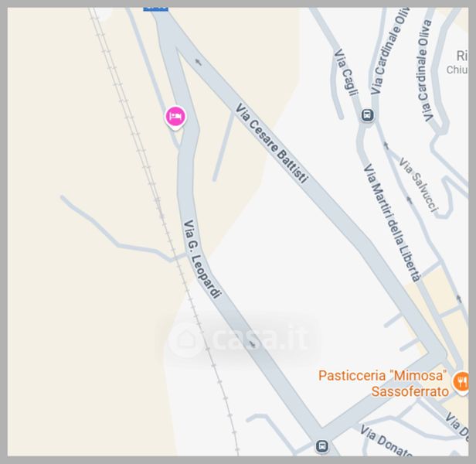Click the Via Cagli street label
The image size is (476, 464).
pos(345,73)
